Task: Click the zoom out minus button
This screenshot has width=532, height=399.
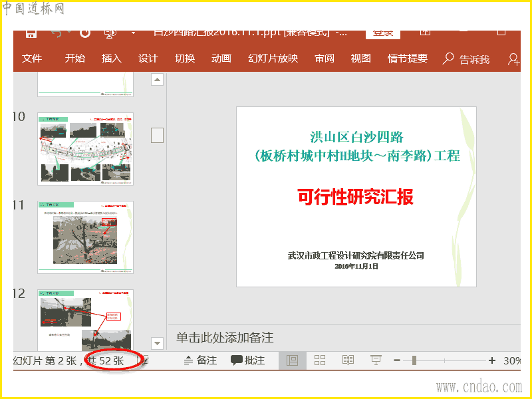Action: [x=397, y=360]
